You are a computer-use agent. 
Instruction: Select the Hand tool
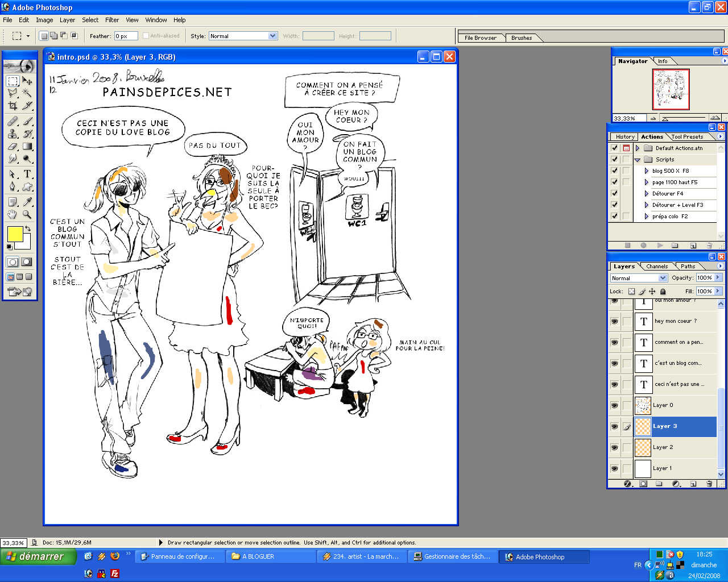point(13,214)
